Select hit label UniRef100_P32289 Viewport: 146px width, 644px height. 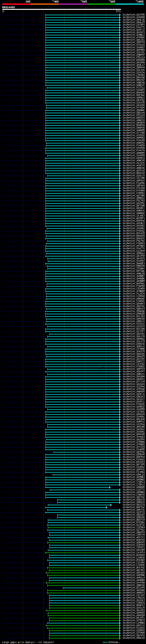tap(133, 188)
